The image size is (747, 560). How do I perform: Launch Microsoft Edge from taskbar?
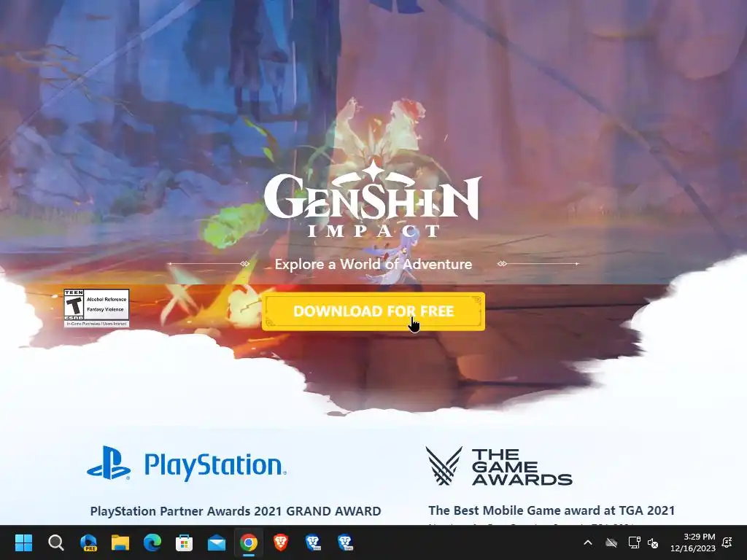click(152, 542)
